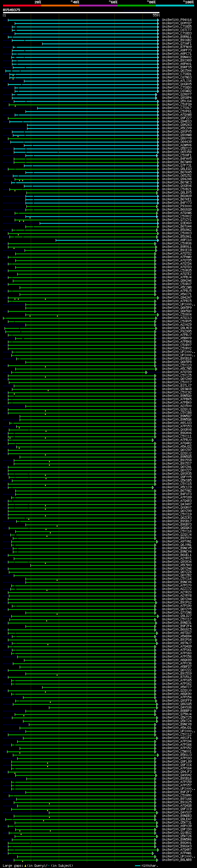Click hit label UniRef100_Q7F731
This screenshot has height=868, width=197.
point(177,165)
